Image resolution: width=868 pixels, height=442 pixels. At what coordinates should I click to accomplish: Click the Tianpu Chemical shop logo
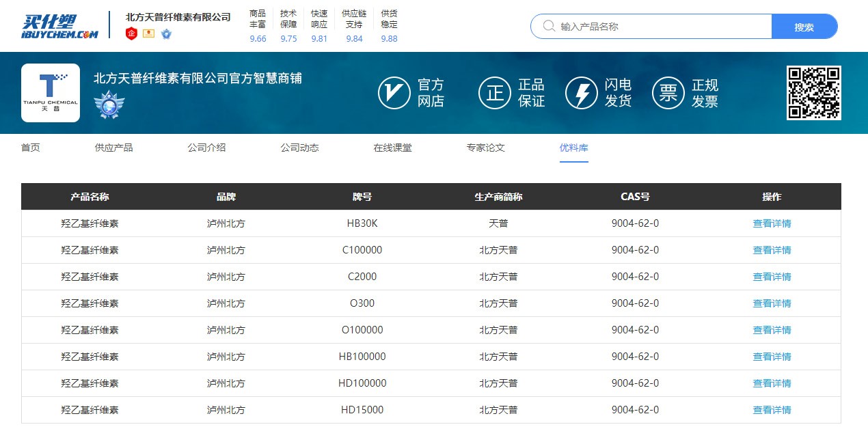[x=51, y=93]
